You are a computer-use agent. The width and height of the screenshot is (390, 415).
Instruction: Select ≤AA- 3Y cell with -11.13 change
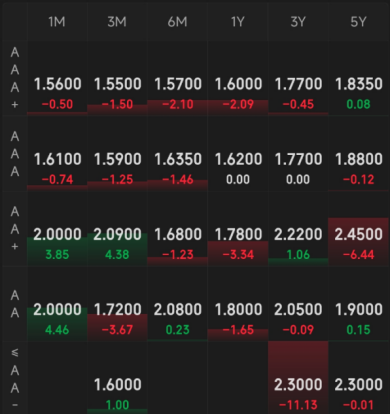pos(298,378)
